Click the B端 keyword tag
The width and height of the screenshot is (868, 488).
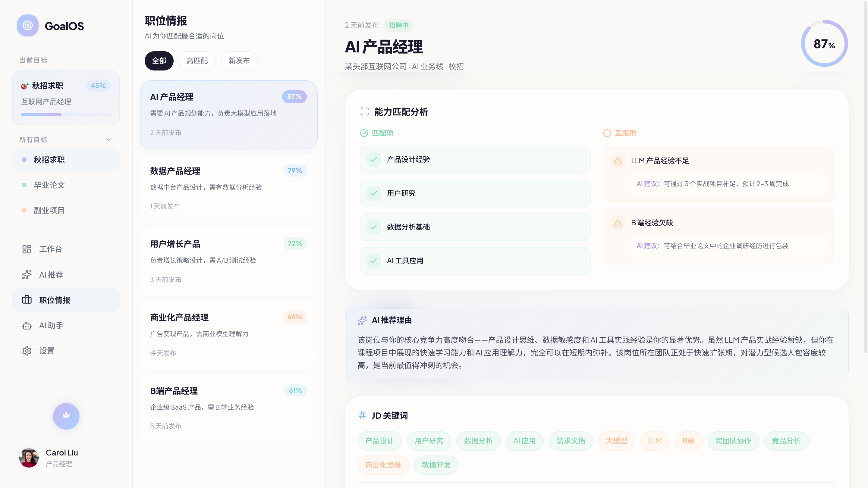click(689, 441)
